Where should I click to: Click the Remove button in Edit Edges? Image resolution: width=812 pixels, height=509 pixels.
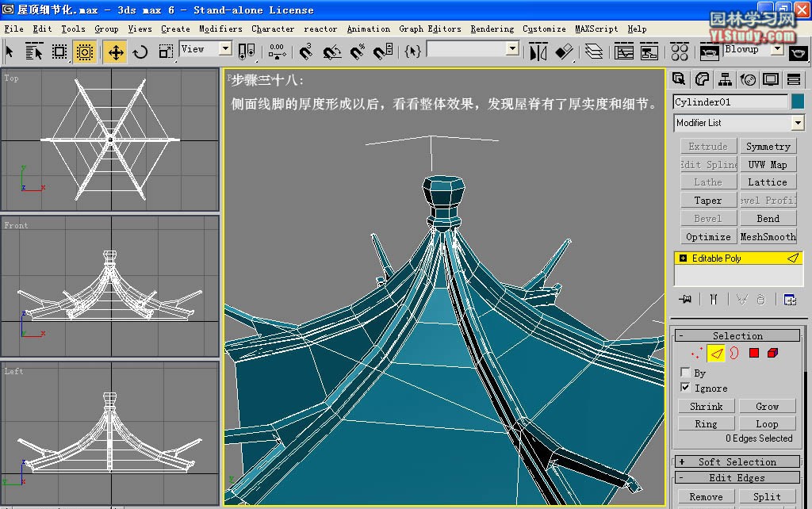coord(707,496)
